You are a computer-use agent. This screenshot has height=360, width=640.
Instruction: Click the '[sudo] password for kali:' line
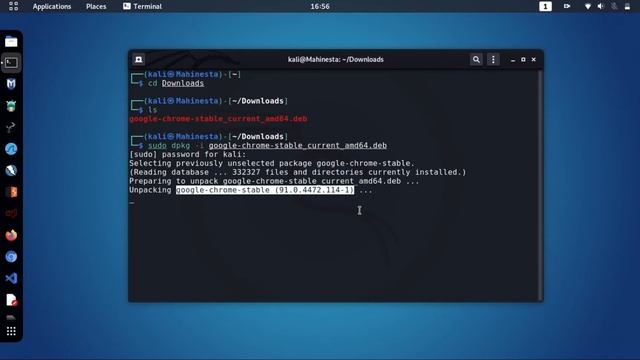click(x=188, y=154)
